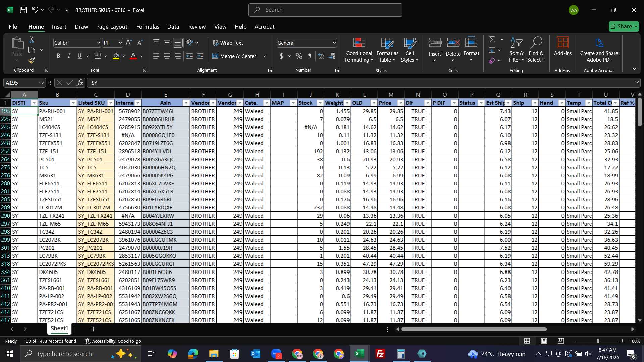Click the Increase Indent icon
The image size is (644, 362).
point(200,56)
